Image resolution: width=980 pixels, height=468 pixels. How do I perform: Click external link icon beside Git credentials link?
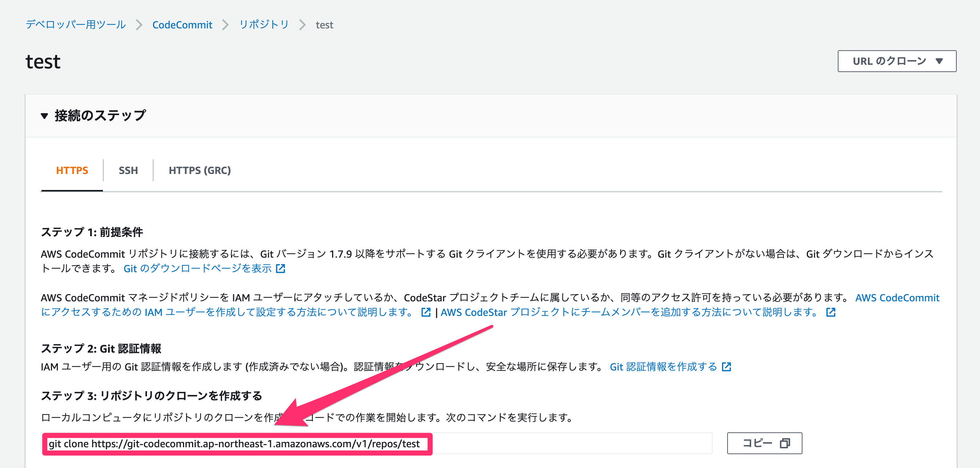tap(726, 367)
